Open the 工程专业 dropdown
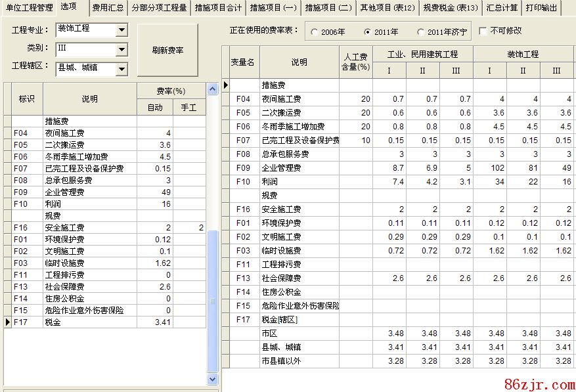 pyautogui.click(x=121, y=30)
